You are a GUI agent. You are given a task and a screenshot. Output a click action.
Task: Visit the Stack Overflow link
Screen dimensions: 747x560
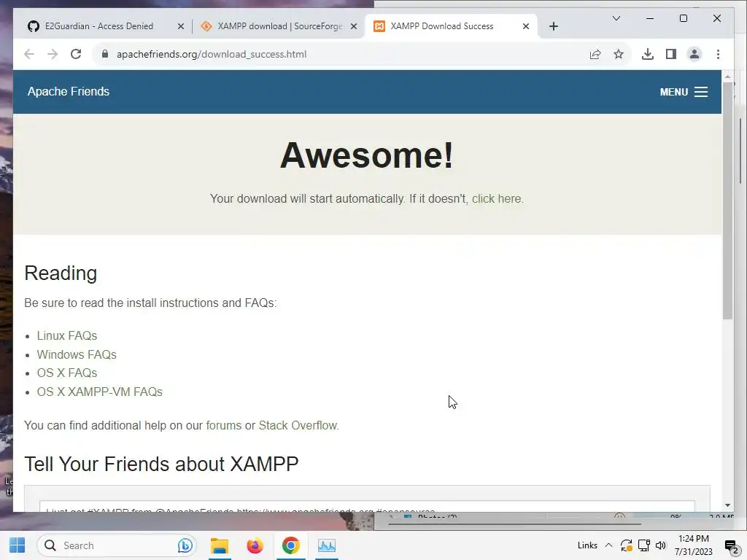[298, 425]
